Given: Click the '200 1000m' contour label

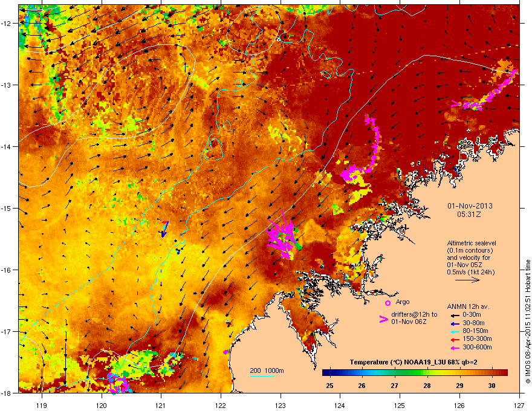Looking at the screenshot, I should [x=267, y=371].
